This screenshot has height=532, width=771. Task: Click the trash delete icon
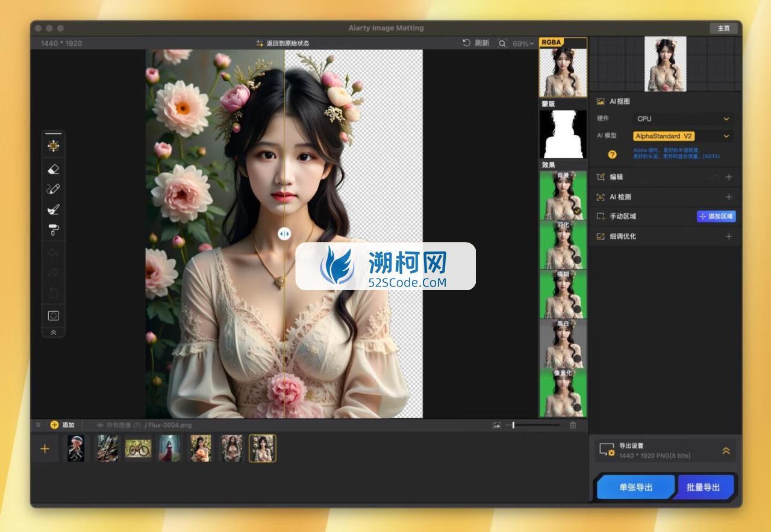tap(573, 425)
